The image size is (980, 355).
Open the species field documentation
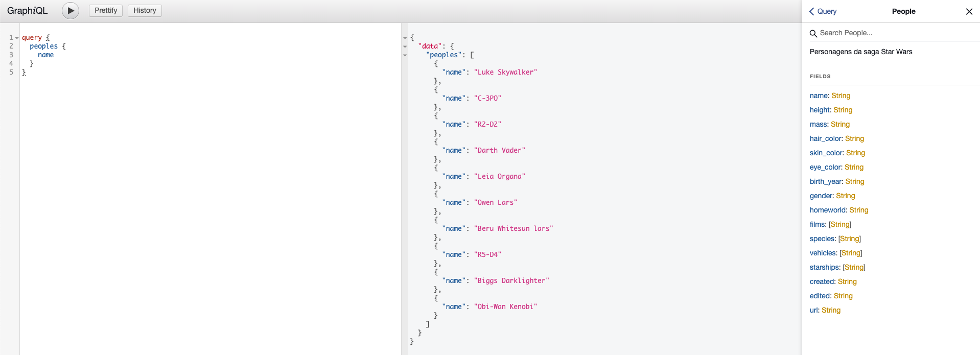click(822, 239)
